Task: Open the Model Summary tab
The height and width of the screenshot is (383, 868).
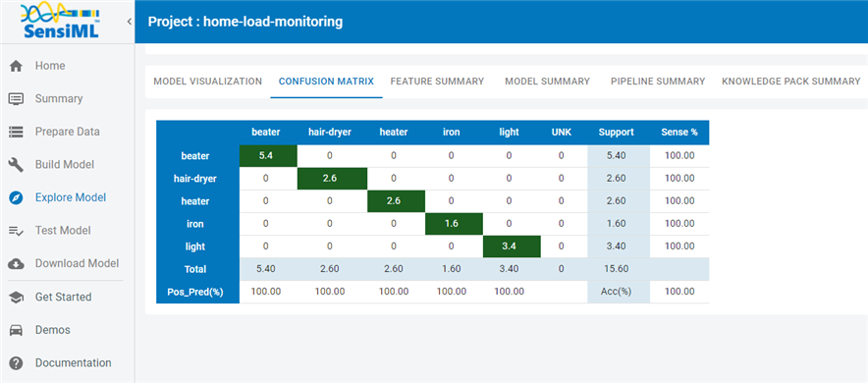Action: [548, 82]
